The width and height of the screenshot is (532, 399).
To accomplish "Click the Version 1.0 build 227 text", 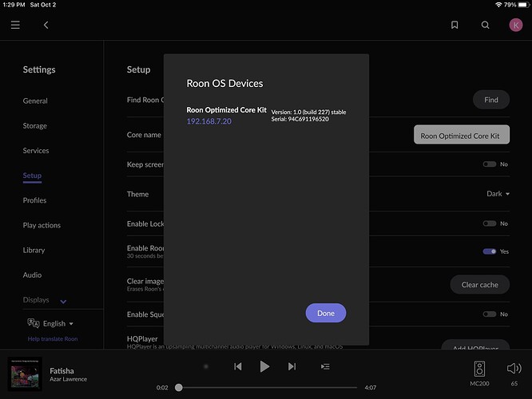I will click(309, 112).
